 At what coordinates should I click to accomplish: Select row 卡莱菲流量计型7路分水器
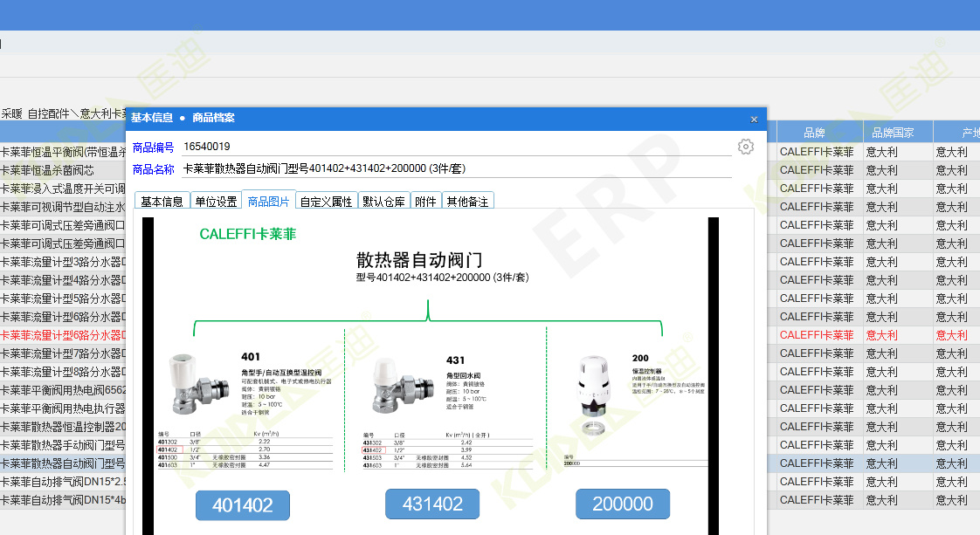tap(63, 353)
